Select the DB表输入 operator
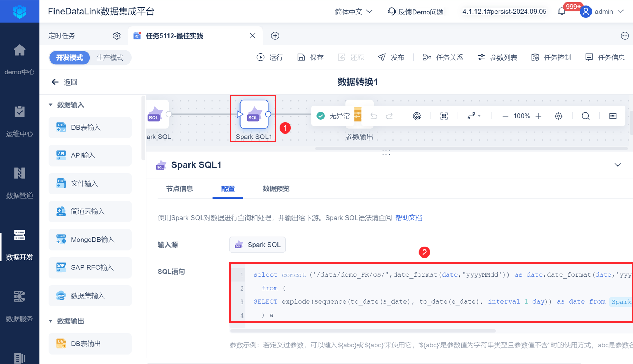Screen dimensions: 633x364 90,128
